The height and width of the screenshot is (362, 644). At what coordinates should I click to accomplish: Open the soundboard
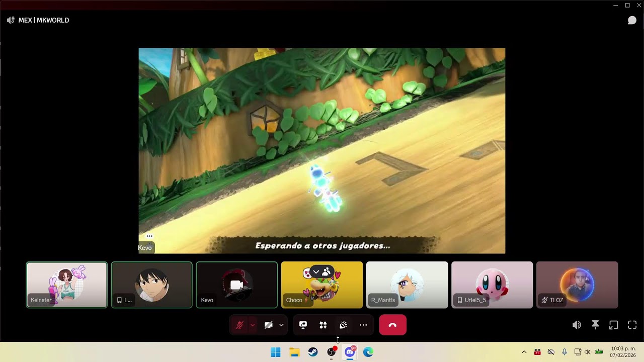343,325
